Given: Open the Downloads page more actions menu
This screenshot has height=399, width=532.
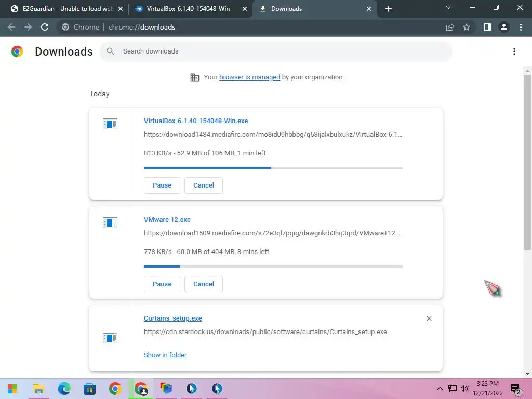Looking at the screenshot, I should (514, 51).
